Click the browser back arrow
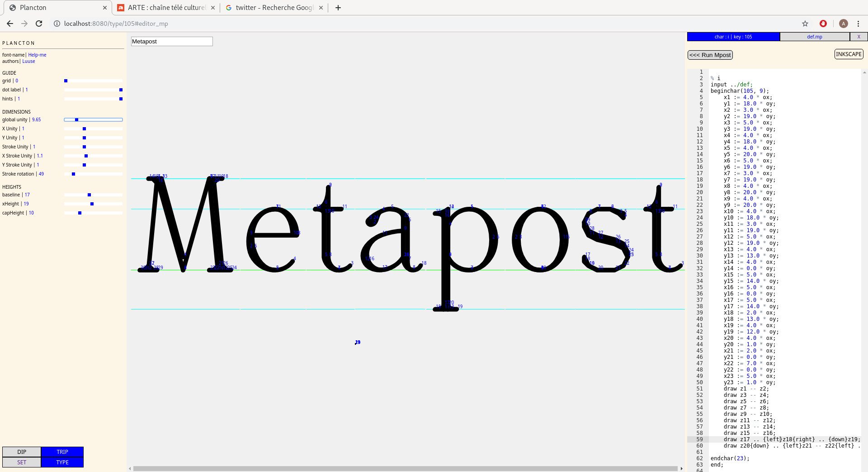 10,24
